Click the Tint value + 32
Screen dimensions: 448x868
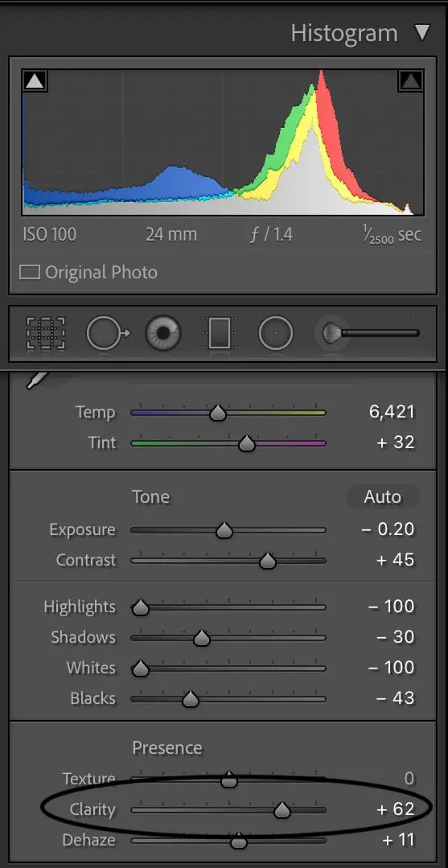point(395,443)
